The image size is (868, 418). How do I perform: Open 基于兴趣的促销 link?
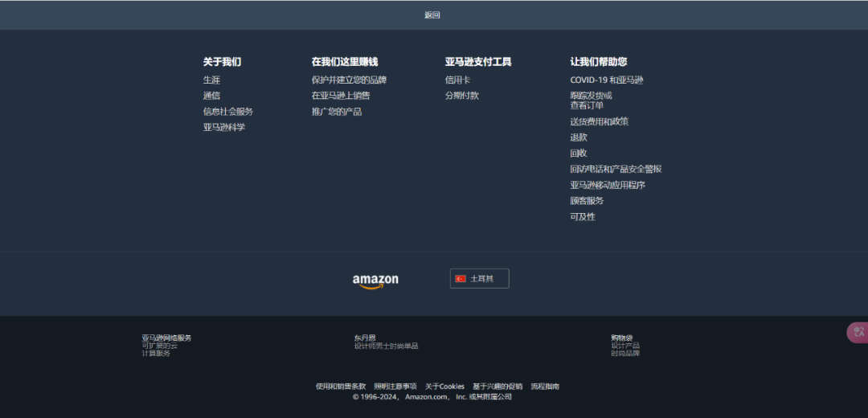[x=497, y=387]
